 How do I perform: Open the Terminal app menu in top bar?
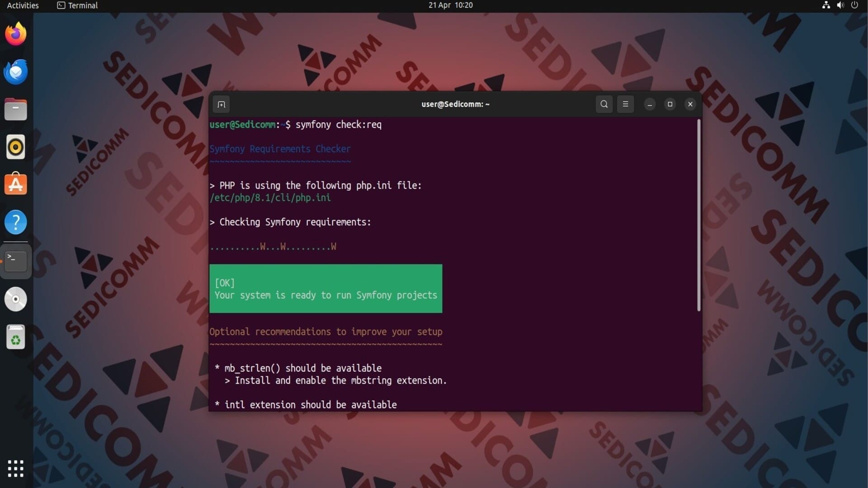[77, 5]
